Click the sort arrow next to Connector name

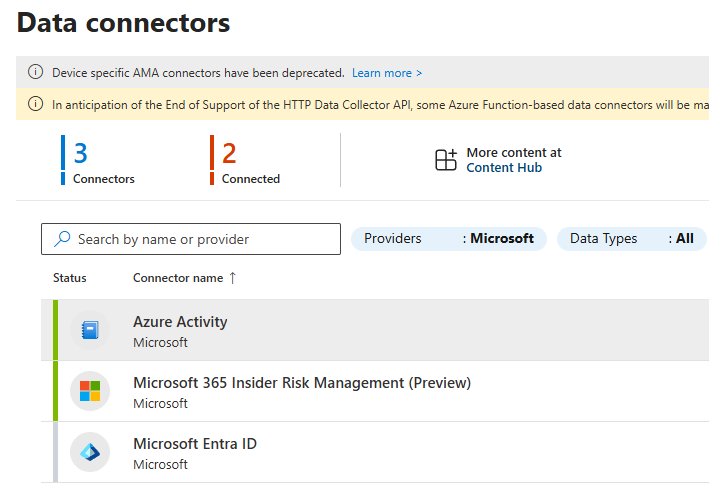pos(232,278)
